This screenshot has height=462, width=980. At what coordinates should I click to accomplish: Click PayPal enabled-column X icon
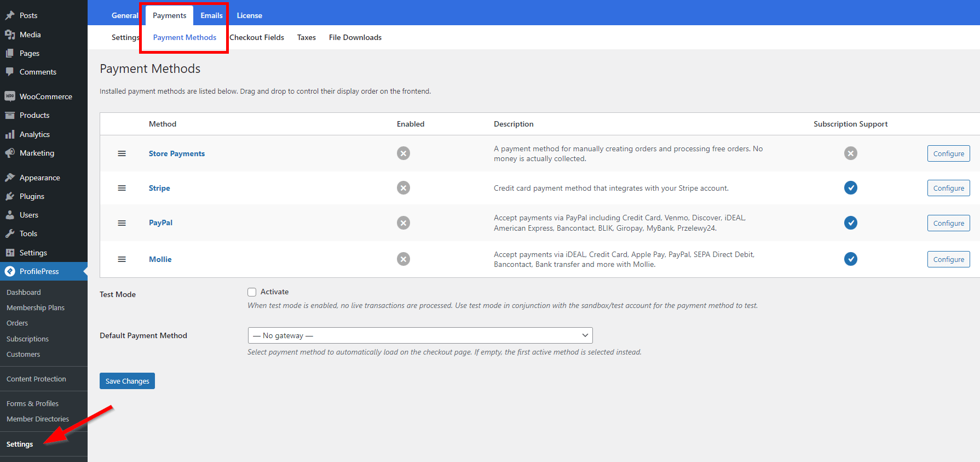click(403, 223)
